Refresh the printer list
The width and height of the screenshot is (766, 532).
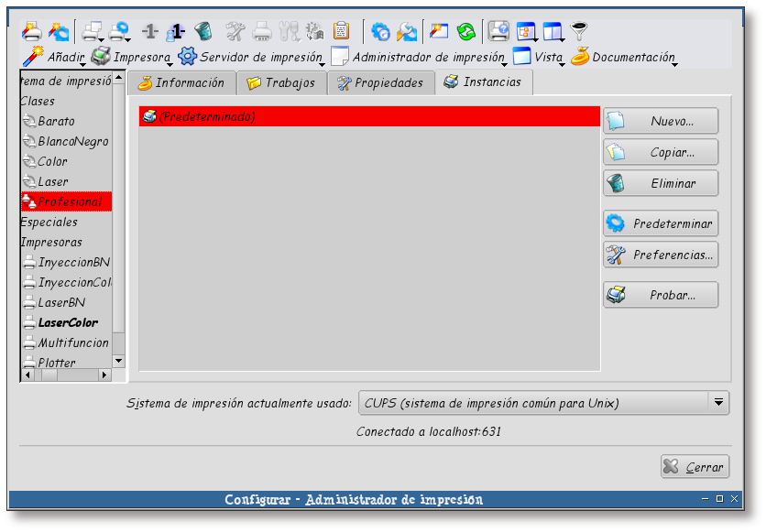pyautogui.click(x=465, y=30)
